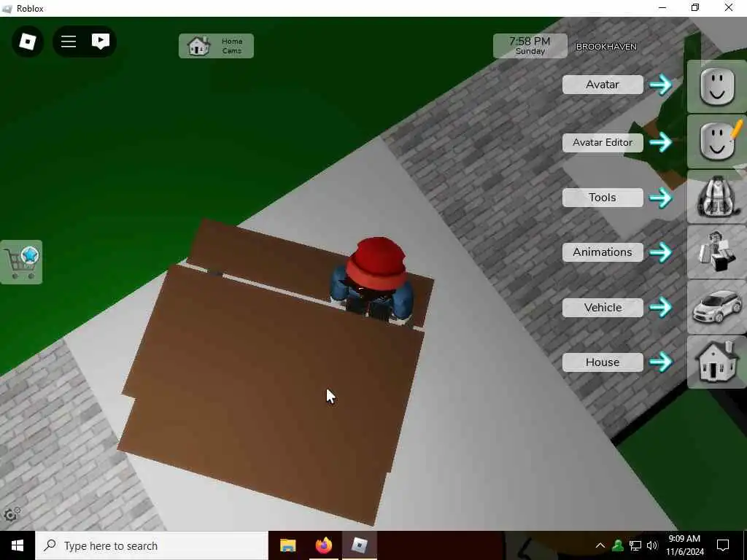Click the House label button
Viewport: 747px width, 560px height.
click(x=603, y=362)
